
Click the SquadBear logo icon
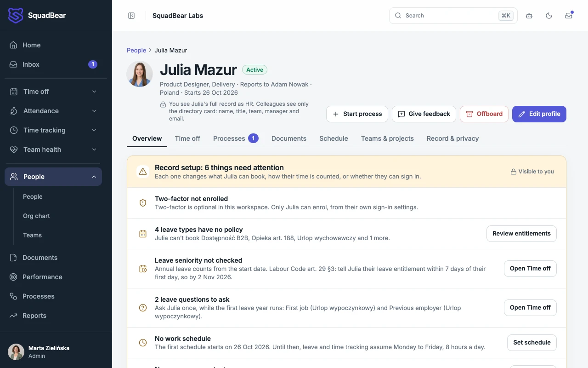pos(16,16)
